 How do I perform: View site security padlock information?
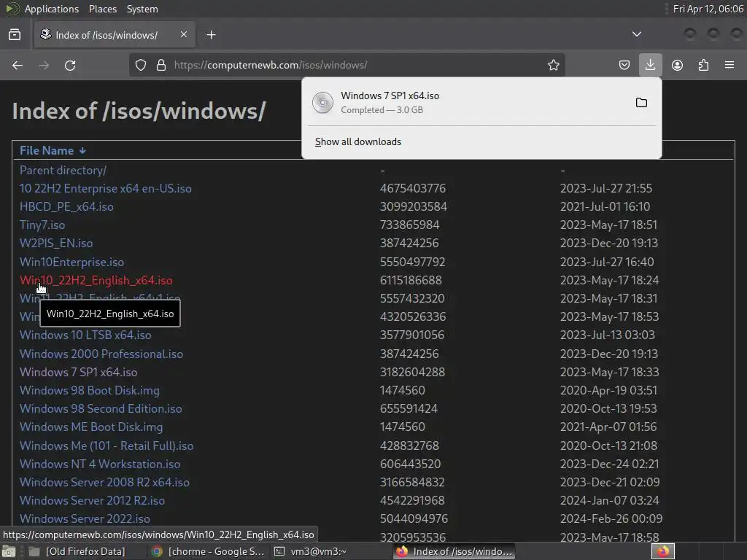pos(161,65)
